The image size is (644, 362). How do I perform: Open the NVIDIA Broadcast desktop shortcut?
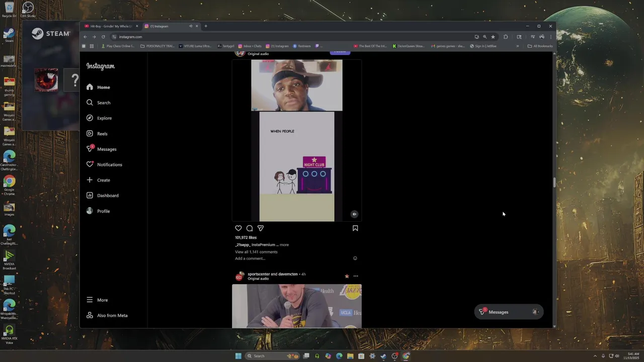pyautogui.click(x=9, y=260)
